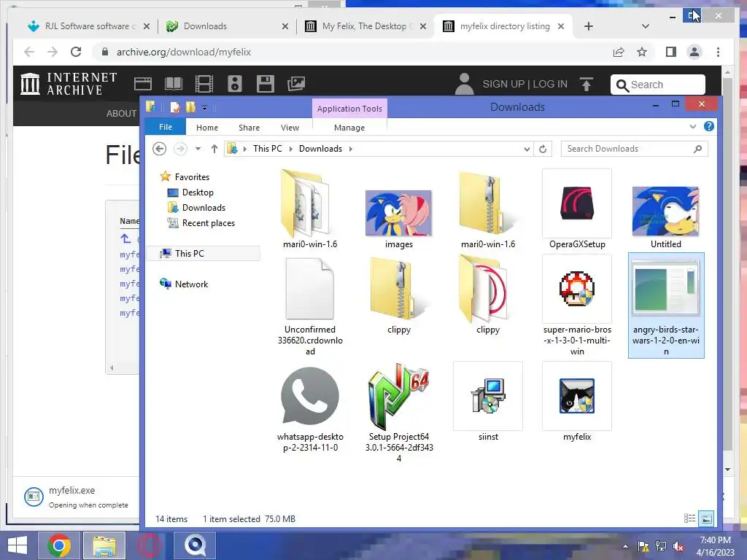Open the Wayback web icon on Internet Archive
This screenshot has height=560, width=747.
[142, 85]
